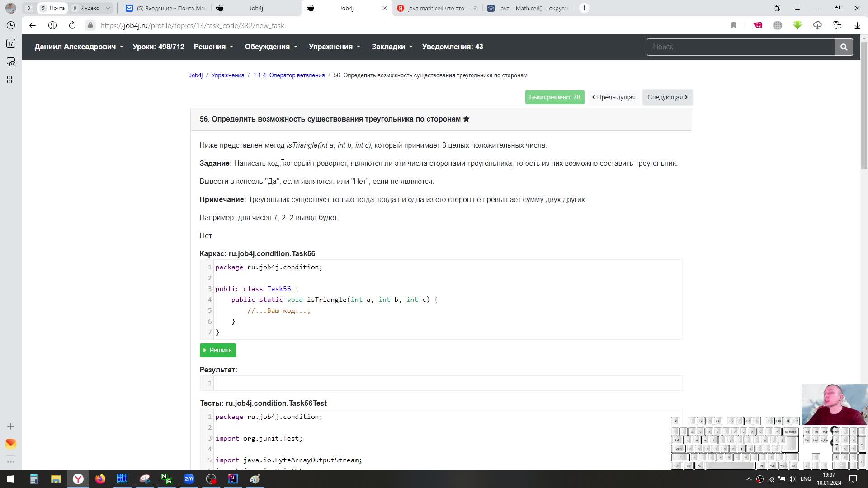Image resolution: width=868 pixels, height=488 pixels.
Task: Open downloads via the toolbar arrow icon
Action: pos(857,26)
